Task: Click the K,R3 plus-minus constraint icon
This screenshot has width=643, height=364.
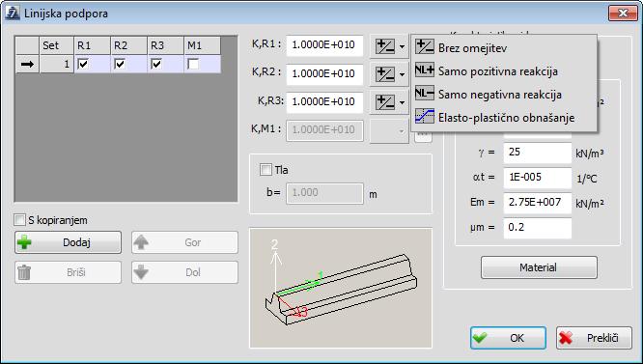Action: click(385, 102)
